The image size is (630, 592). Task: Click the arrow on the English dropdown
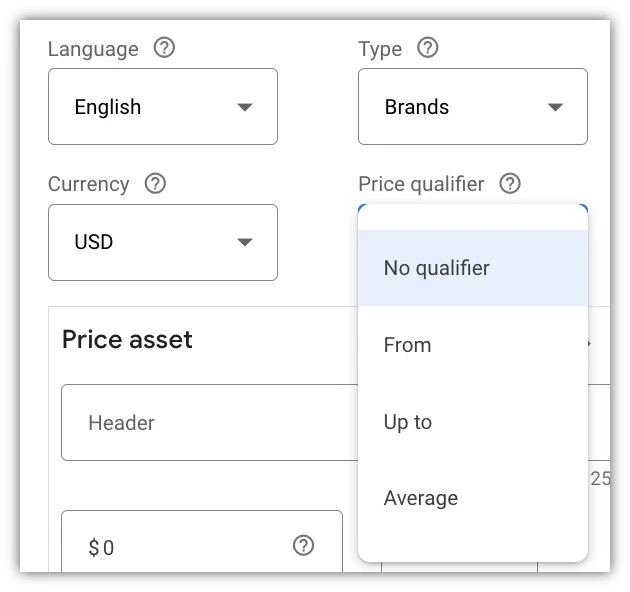click(x=245, y=107)
